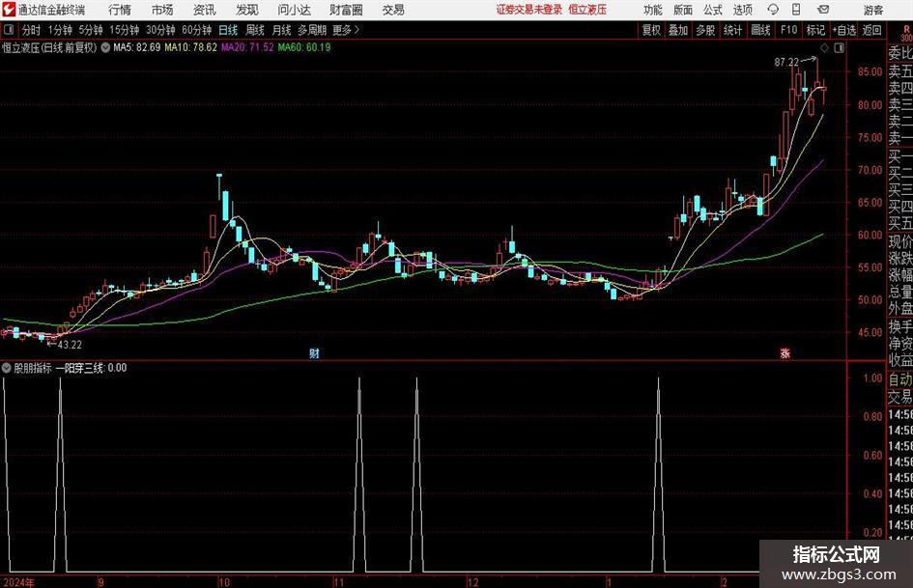Toggle the left panel layout icon
Viewport: 913px width, 588px height.
click(9, 30)
